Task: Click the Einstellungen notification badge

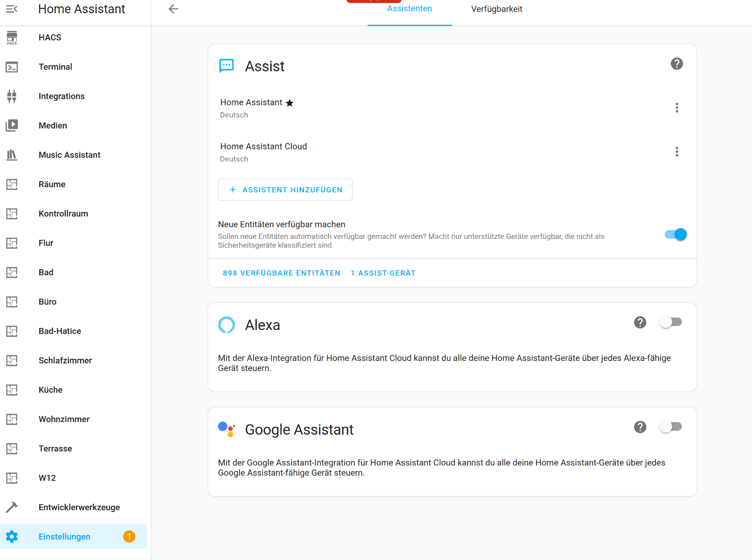Action: (x=129, y=537)
